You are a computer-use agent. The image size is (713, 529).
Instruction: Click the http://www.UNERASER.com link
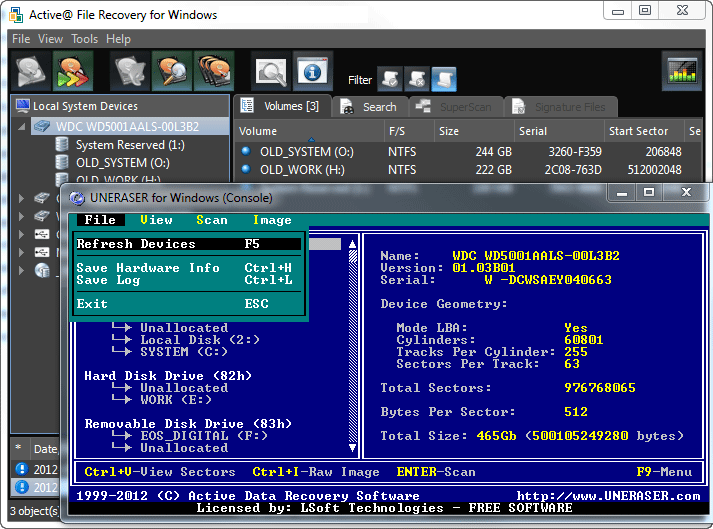608,496
